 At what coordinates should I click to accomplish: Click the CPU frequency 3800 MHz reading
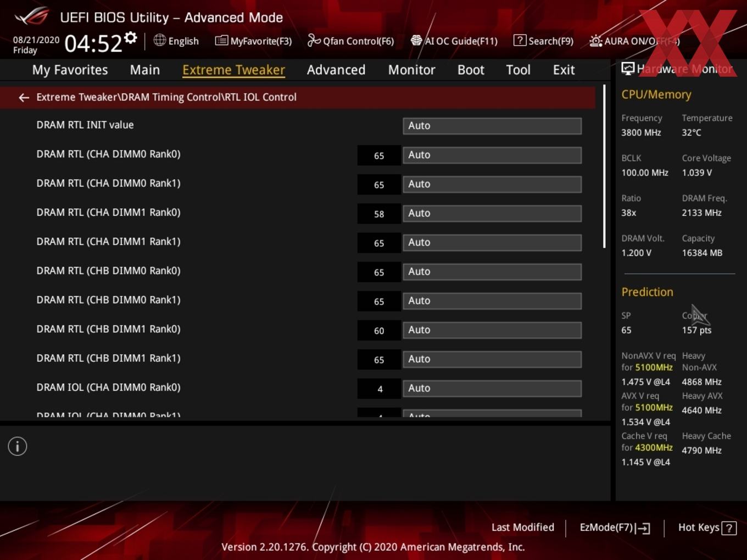tap(641, 132)
